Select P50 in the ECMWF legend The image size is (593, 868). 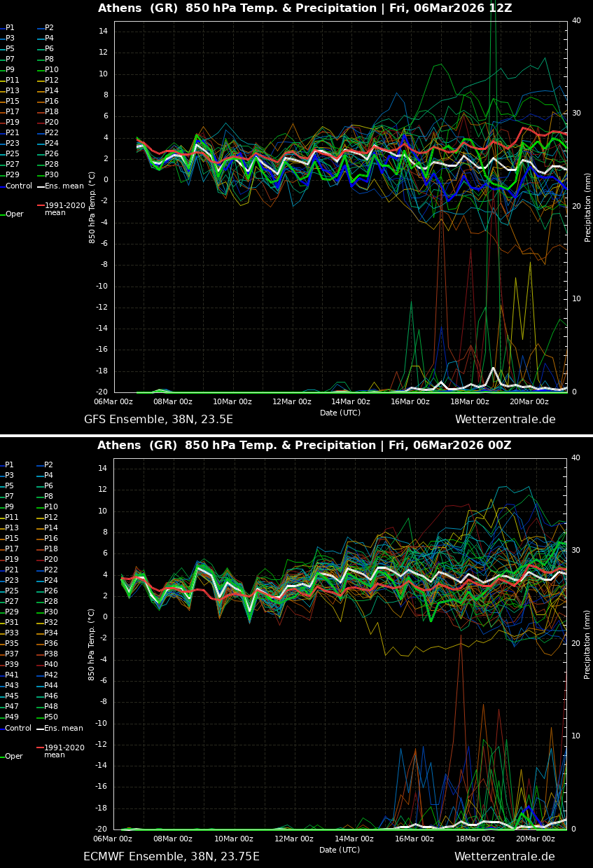tap(51, 717)
